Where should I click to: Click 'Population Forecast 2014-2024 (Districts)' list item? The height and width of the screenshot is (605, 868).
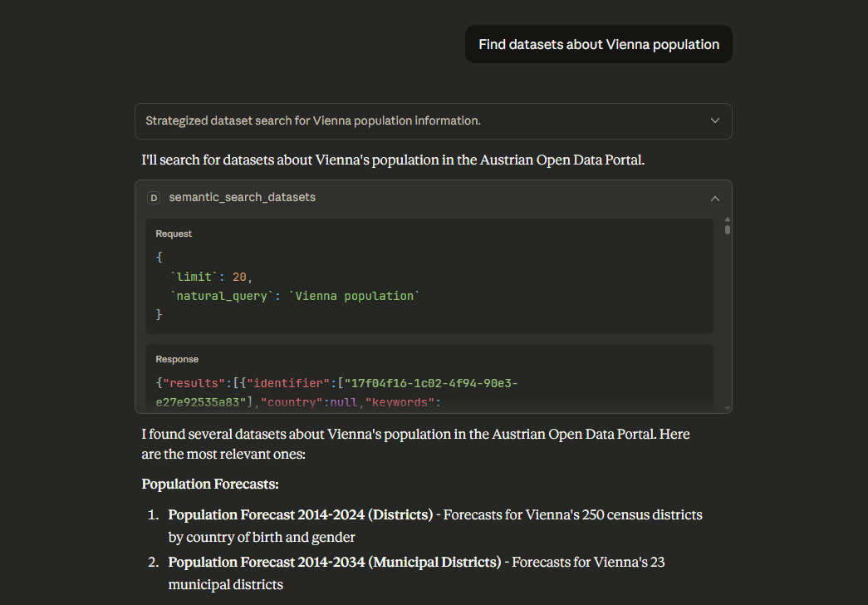(x=300, y=514)
